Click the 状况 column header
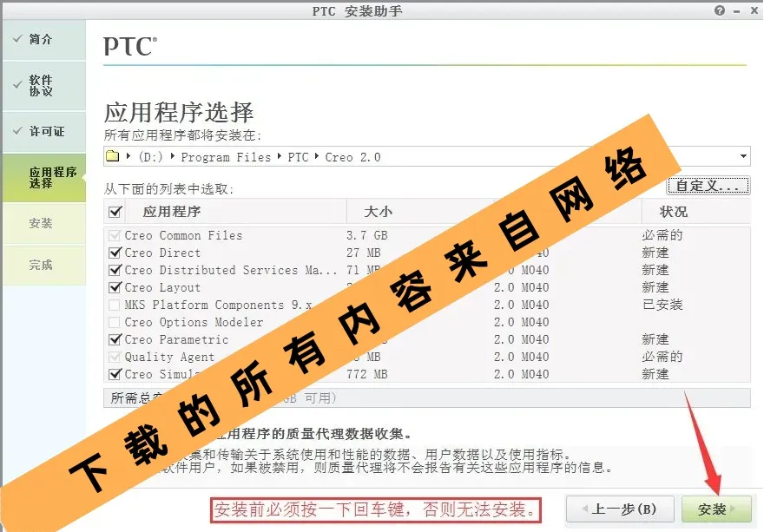The image size is (764, 532). pyautogui.click(x=674, y=212)
